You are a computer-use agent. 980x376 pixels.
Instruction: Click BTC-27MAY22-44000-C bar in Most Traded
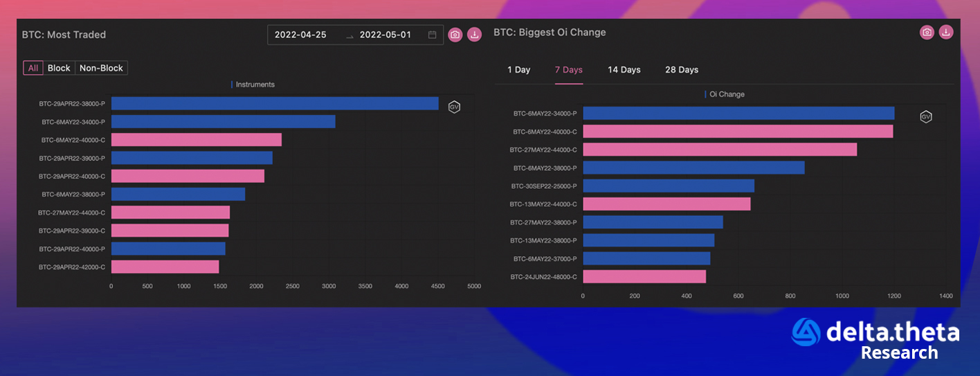(x=170, y=213)
